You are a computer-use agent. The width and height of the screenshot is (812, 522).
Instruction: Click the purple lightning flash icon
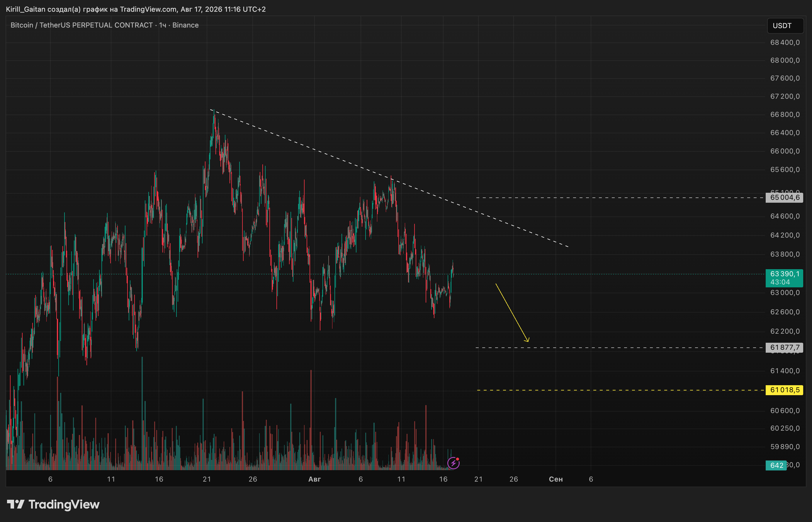tap(453, 463)
